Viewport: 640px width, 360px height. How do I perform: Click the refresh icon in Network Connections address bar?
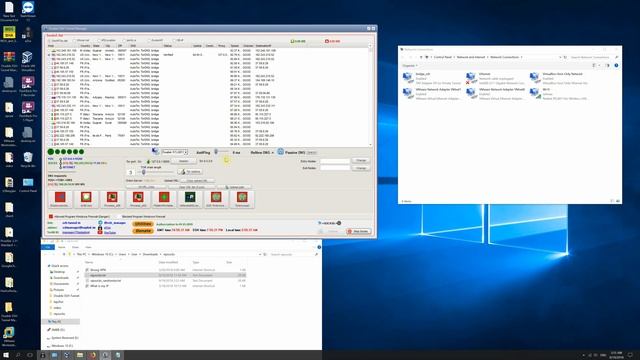[x=565, y=57]
